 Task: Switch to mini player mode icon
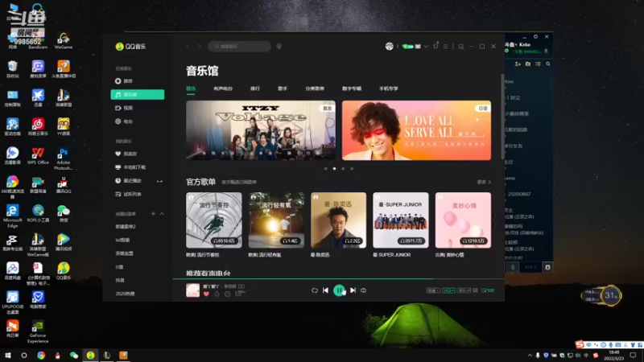pyautogui.click(x=461, y=47)
